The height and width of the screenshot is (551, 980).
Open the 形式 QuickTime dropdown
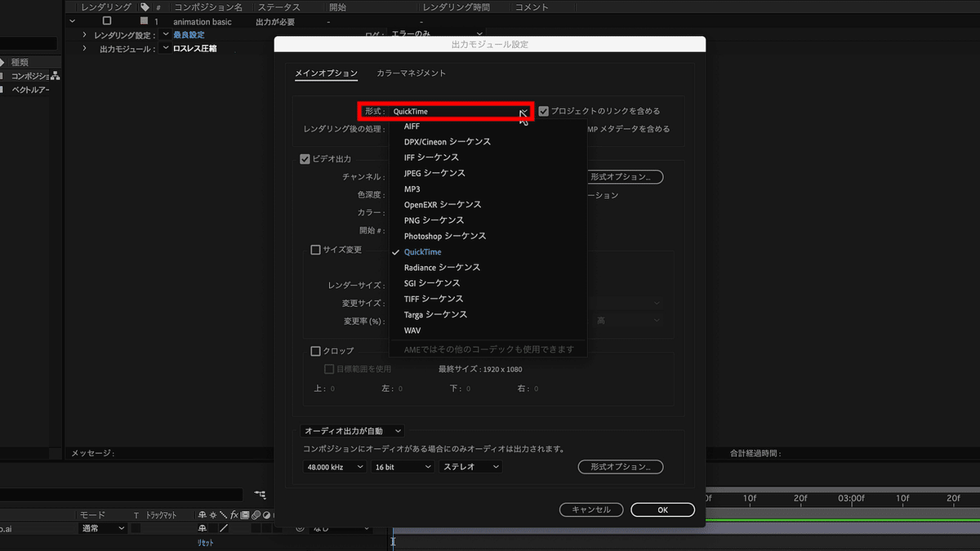[460, 111]
